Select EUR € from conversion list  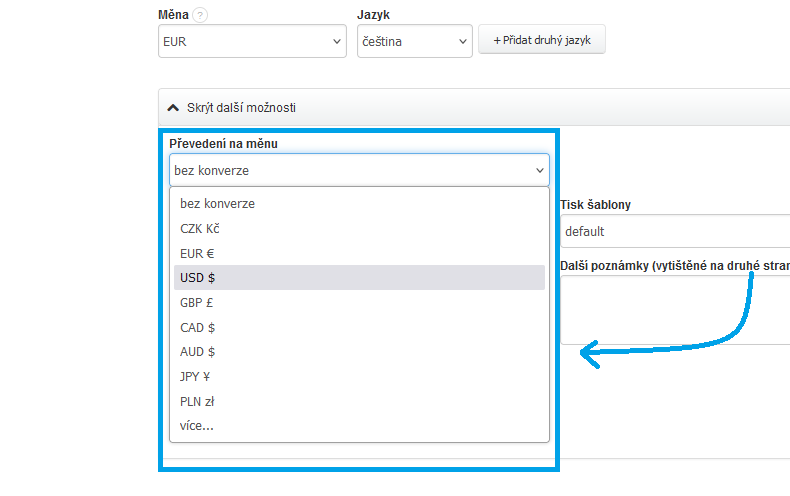198,253
